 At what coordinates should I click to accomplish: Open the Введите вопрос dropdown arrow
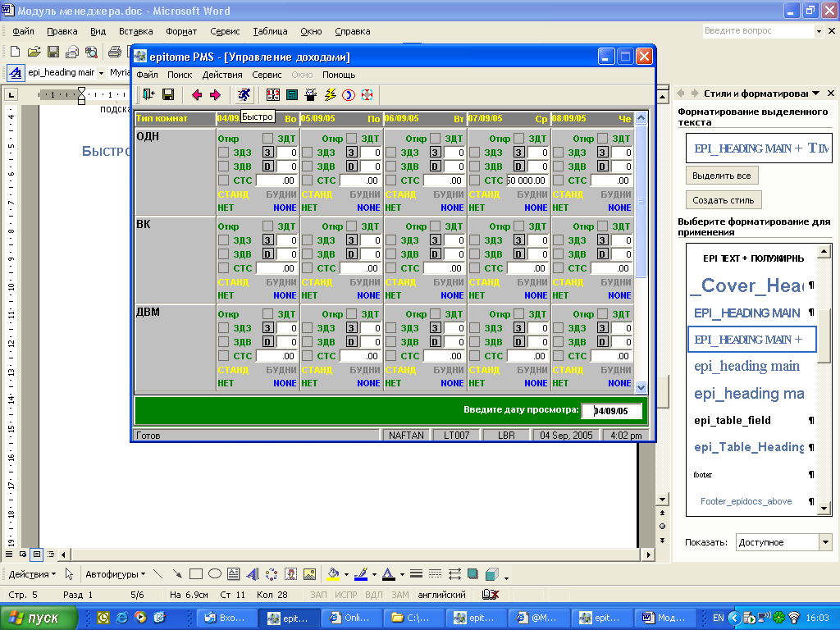coord(819,31)
